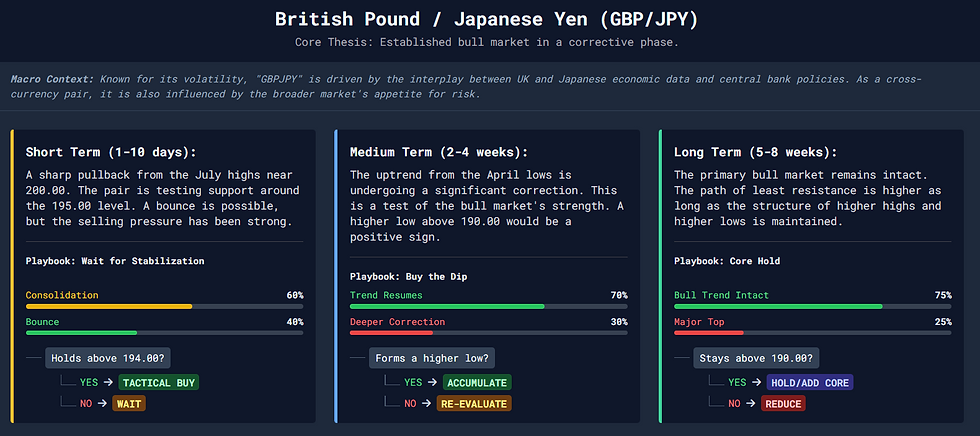Click the Medium Term (2-4 weeks) heading
Image resolution: width=980 pixels, height=436 pixels.
point(439,152)
